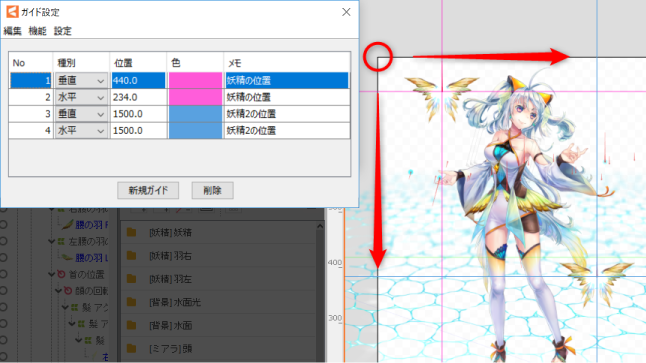The height and width of the screenshot is (363, 646).
Task: Click the feather icon beside 腰の羽 R
Action: pos(67,225)
